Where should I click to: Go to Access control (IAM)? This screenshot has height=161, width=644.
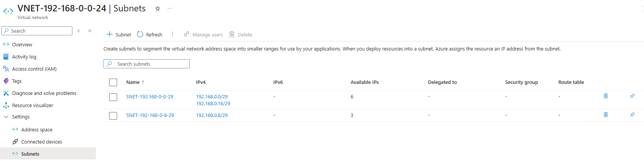34,69
